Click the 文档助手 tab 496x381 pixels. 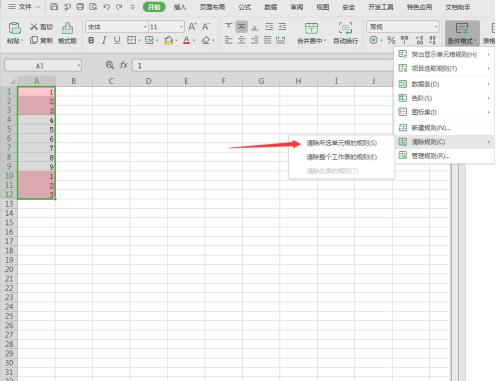(458, 7)
